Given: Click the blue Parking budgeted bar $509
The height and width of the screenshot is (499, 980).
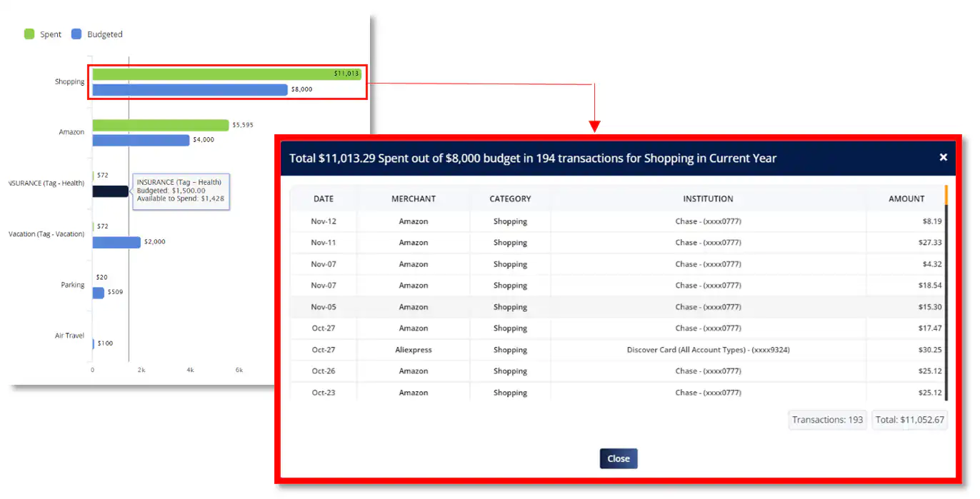Looking at the screenshot, I should (x=98, y=293).
